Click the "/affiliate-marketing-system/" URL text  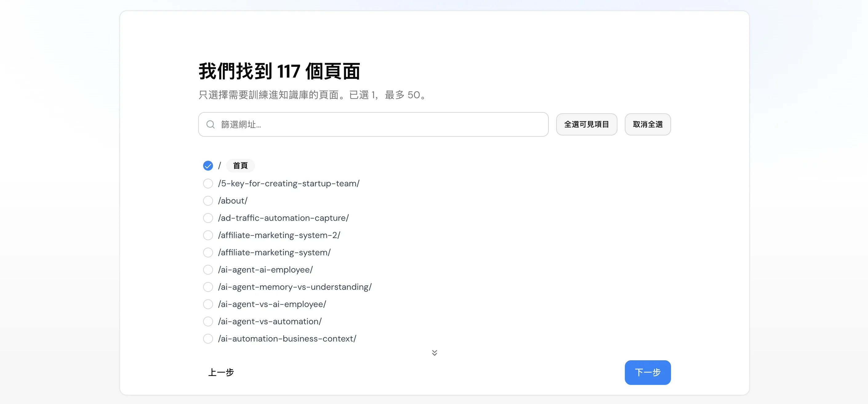click(x=274, y=252)
